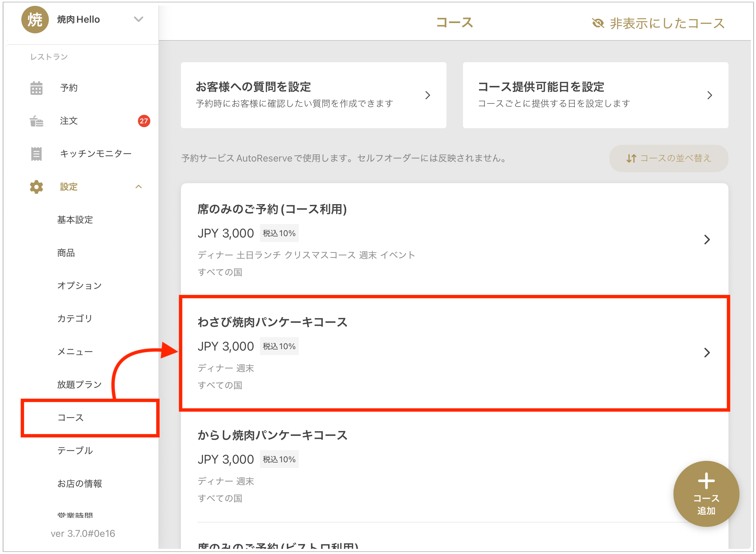Open the テーブル settings item
This screenshot has width=756, height=554.
click(x=75, y=451)
